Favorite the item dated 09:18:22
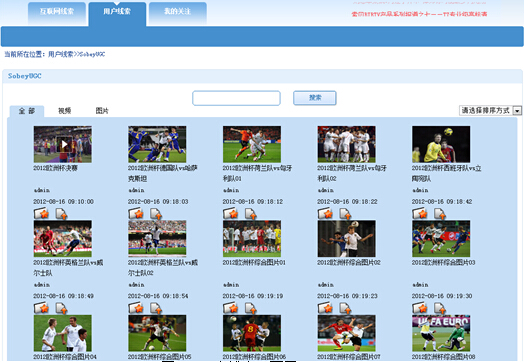Viewport: 524px width, 362px height. click(325, 213)
